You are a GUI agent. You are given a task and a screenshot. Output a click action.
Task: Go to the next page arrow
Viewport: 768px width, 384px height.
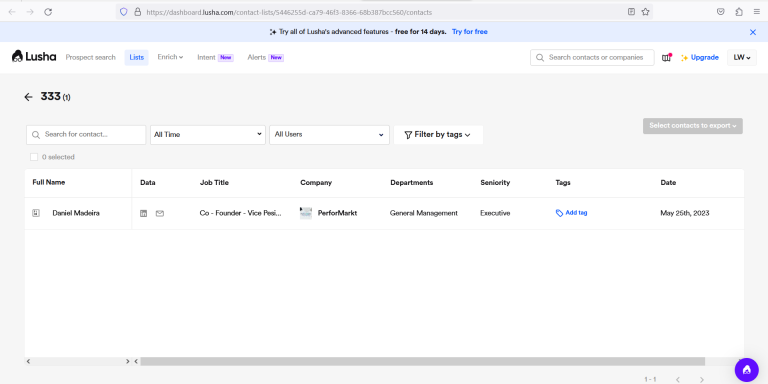pos(701,379)
